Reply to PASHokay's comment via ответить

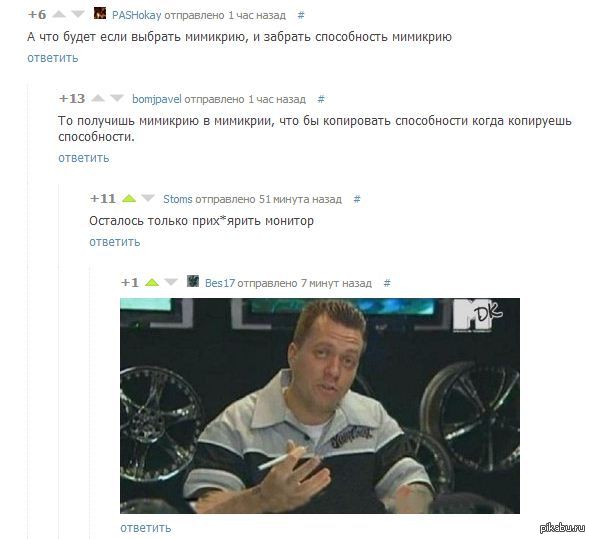(53, 58)
